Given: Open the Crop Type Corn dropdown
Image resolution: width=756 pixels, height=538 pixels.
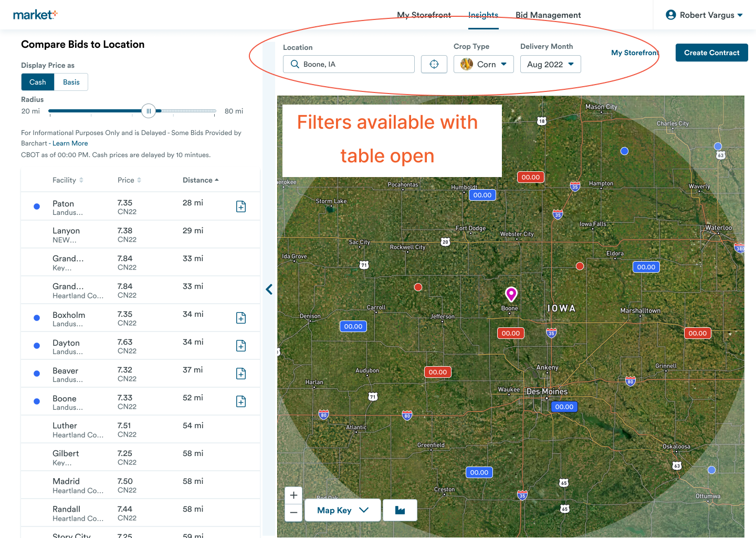Looking at the screenshot, I should click(x=484, y=64).
